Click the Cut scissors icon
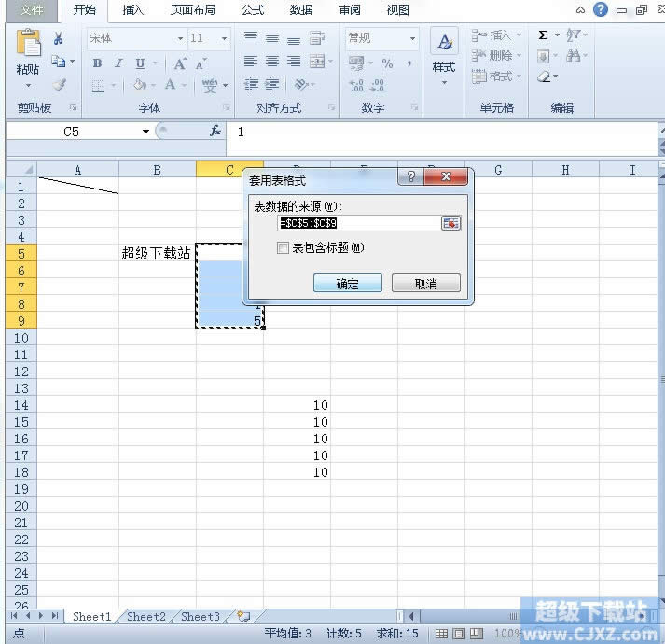665x644 pixels. tap(59, 38)
